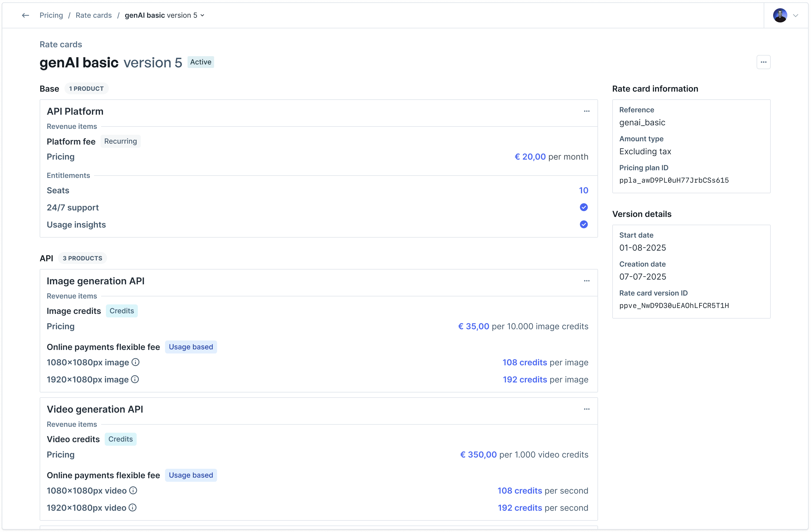Image resolution: width=811 pixels, height=532 pixels.
Task: Click the Pricing plan ID value
Action: pos(674,181)
